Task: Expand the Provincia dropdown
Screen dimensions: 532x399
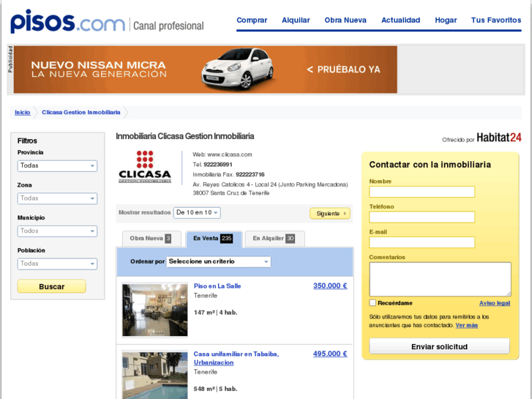Action: point(57,165)
